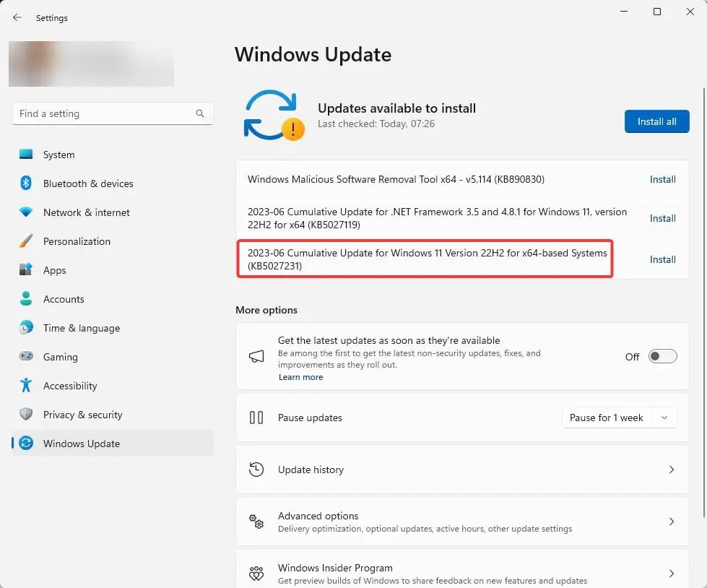Install the .NET Framework KB5027119 update
The image size is (707, 588).
coord(662,218)
